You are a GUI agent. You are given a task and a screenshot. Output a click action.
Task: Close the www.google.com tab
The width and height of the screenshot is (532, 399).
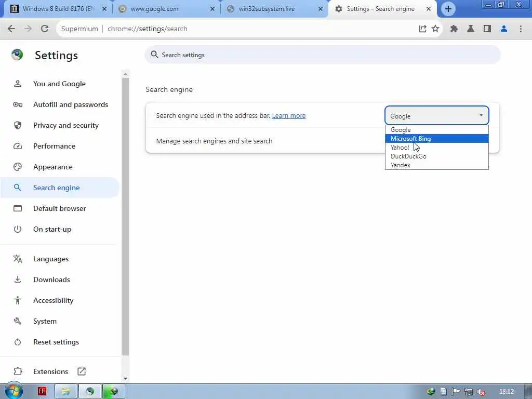212,9
